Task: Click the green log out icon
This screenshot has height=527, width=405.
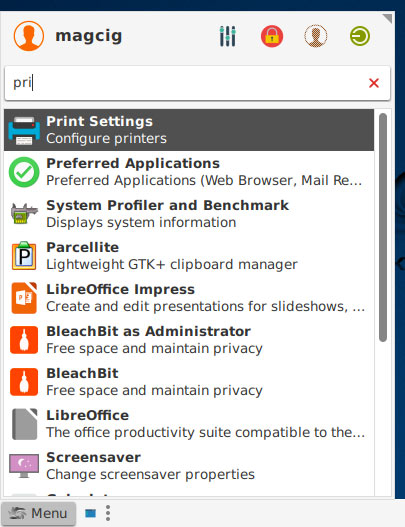Action: 360,36
